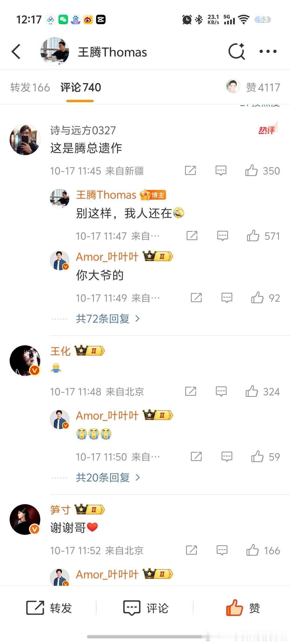Expand 共72条回复 replies
290x644 pixels.
tap(108, 319)
